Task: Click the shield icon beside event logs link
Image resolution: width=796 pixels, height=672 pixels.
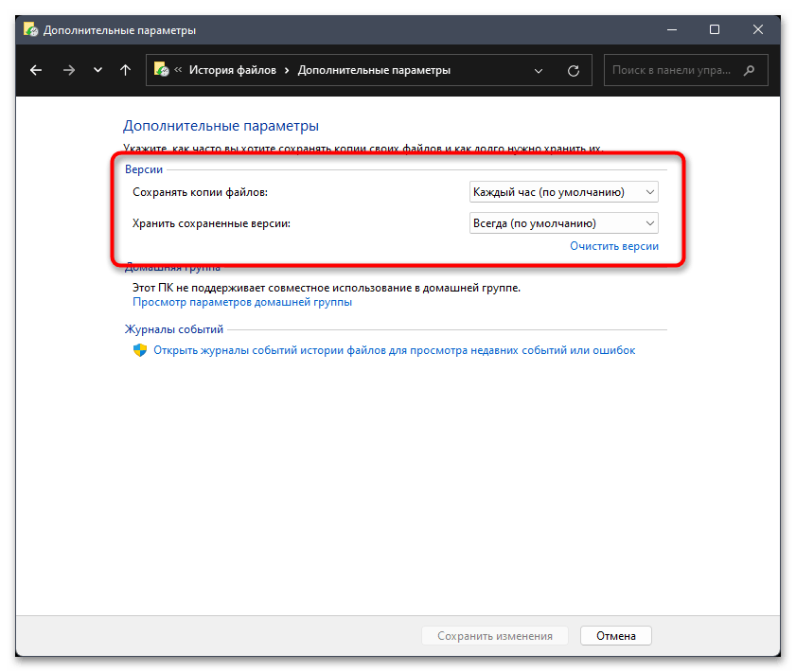Action: click(x=139, y=350)
